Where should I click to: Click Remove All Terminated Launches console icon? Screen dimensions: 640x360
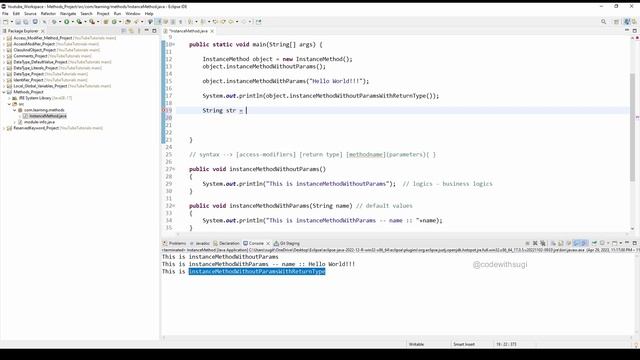[x=543, y=243]
